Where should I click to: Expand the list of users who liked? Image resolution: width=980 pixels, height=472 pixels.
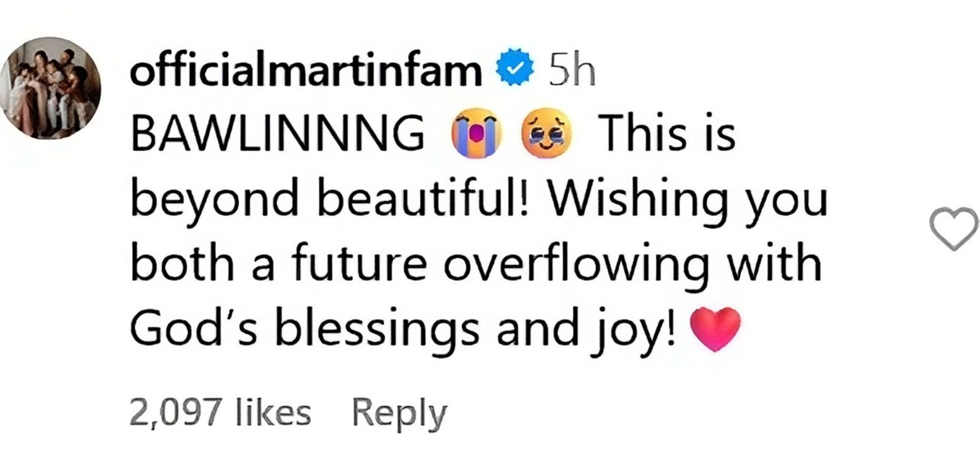pyautogui.click(x=219, y=410)
